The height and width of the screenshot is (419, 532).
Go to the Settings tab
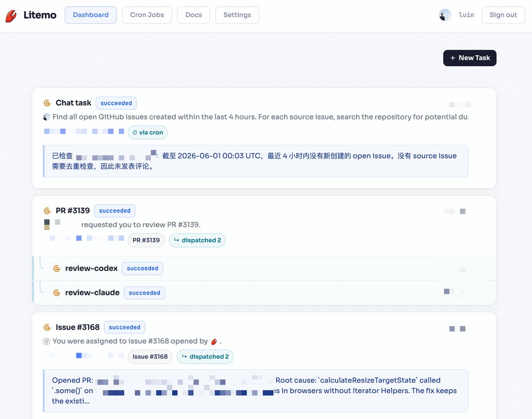pyautogui.click(x=237, y=15)
